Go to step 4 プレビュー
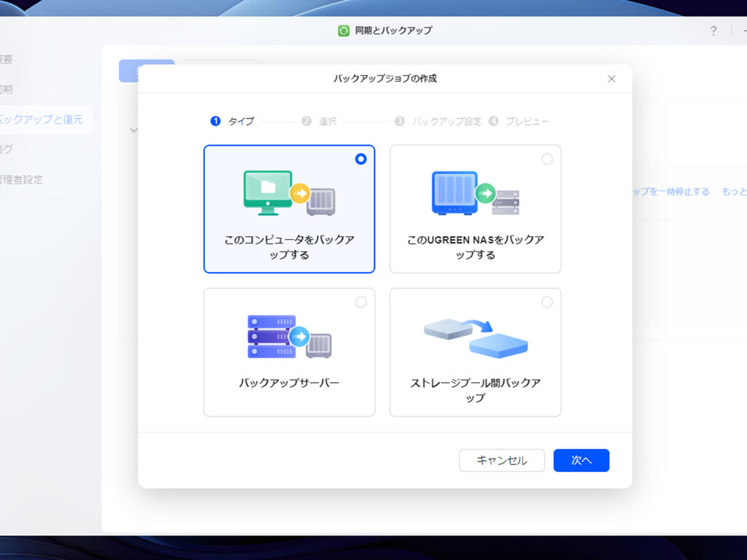Image resolution: width=747 pixels, height=560 pixels. point(519,122)
